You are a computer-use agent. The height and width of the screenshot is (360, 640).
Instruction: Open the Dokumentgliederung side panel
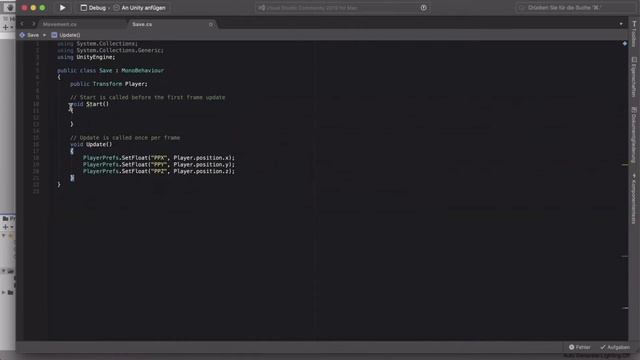click(634, 135)
